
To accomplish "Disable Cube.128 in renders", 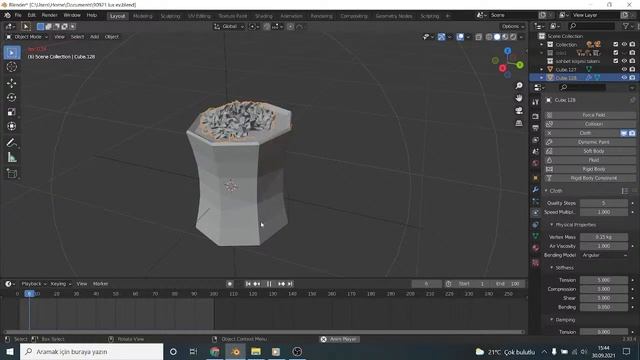I will [x=632, y=78].
